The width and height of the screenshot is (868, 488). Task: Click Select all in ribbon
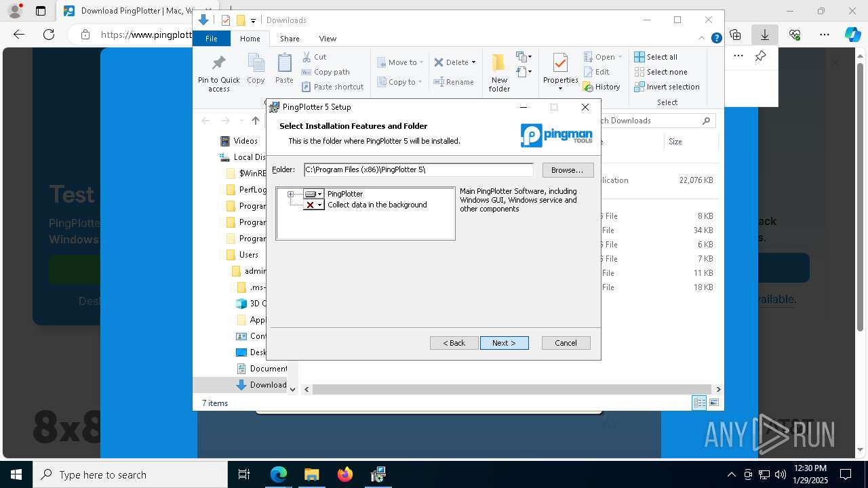click(656, 57)
